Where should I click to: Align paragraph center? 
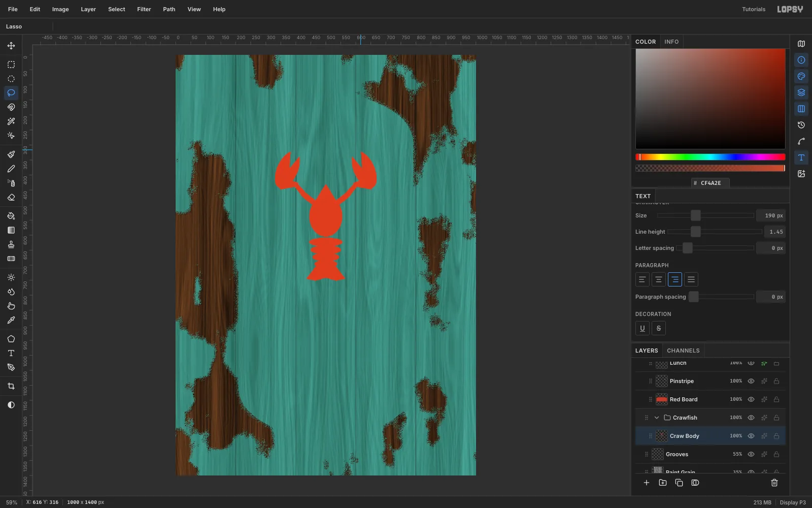click(x=659, y=279)
